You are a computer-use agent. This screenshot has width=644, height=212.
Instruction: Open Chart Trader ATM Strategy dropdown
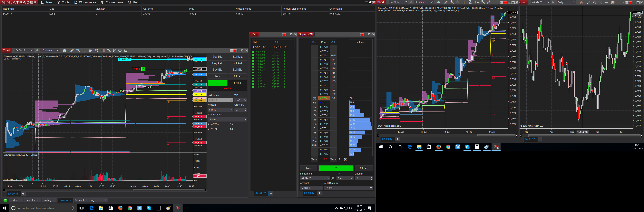(228, 119)
